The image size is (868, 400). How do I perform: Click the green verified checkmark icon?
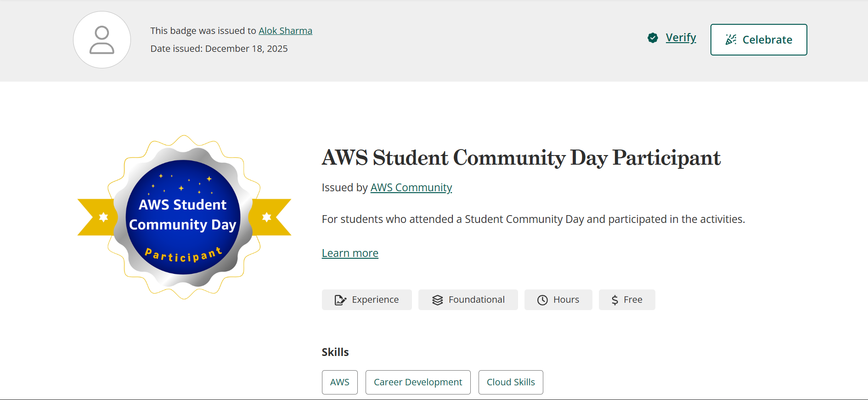click(x=653, y=38)
